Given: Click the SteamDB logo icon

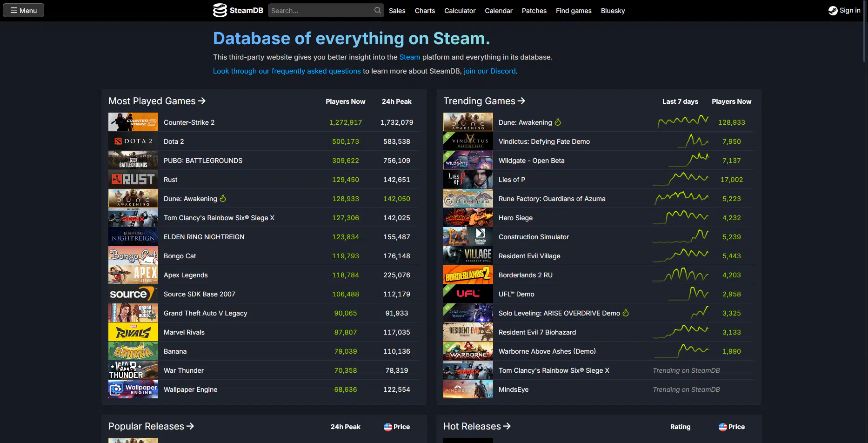Looking at the screenshot, I should click(220, 10).
